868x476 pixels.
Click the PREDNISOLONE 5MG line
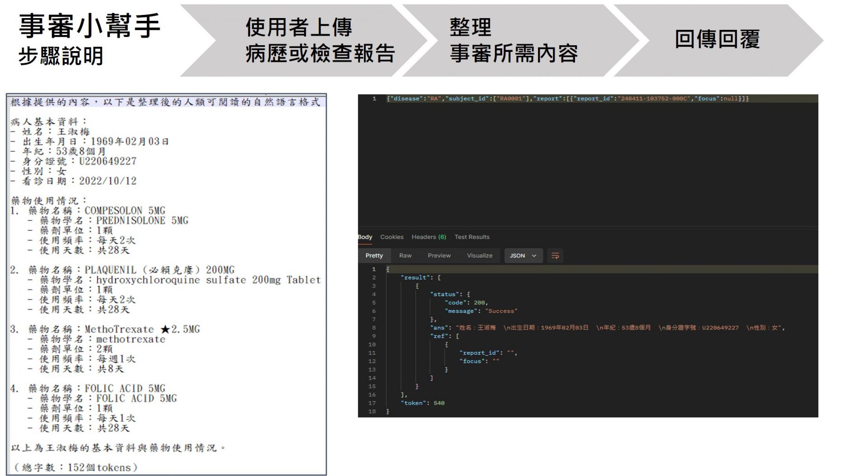(x=108, y=220)
